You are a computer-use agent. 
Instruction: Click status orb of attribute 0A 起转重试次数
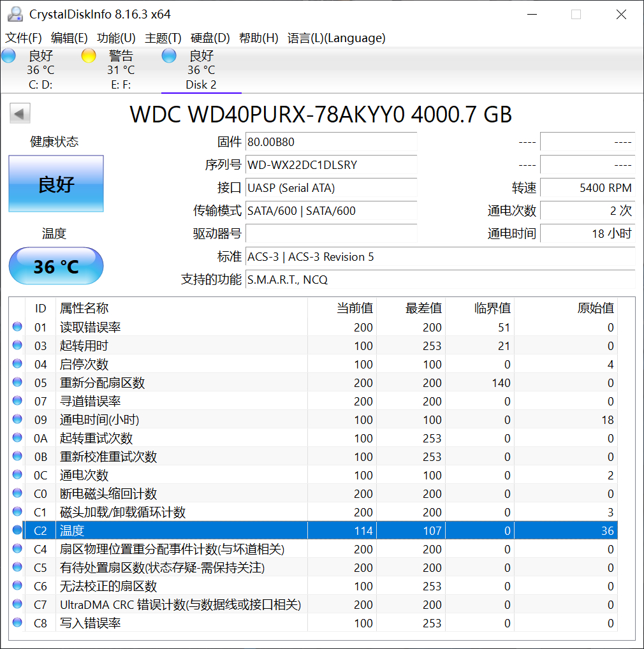click(17, 437)
